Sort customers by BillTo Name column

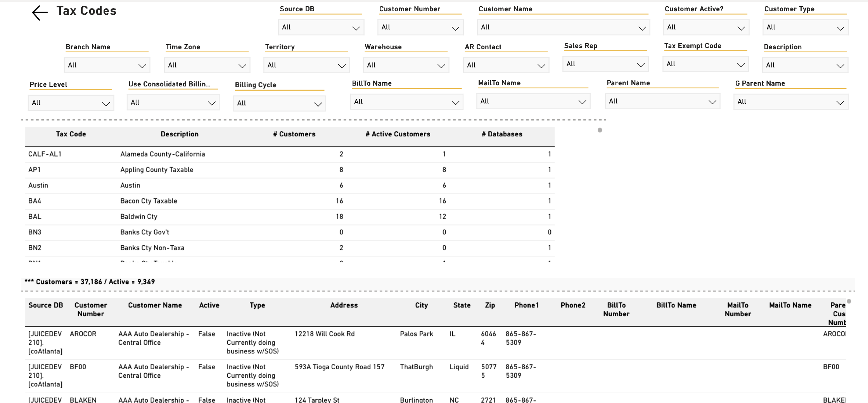tap(676, 305)
